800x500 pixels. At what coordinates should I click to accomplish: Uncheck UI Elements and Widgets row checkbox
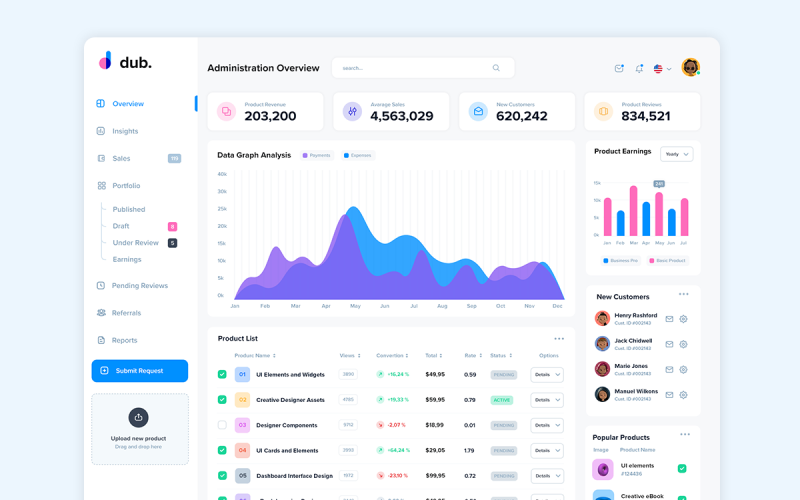222,374
